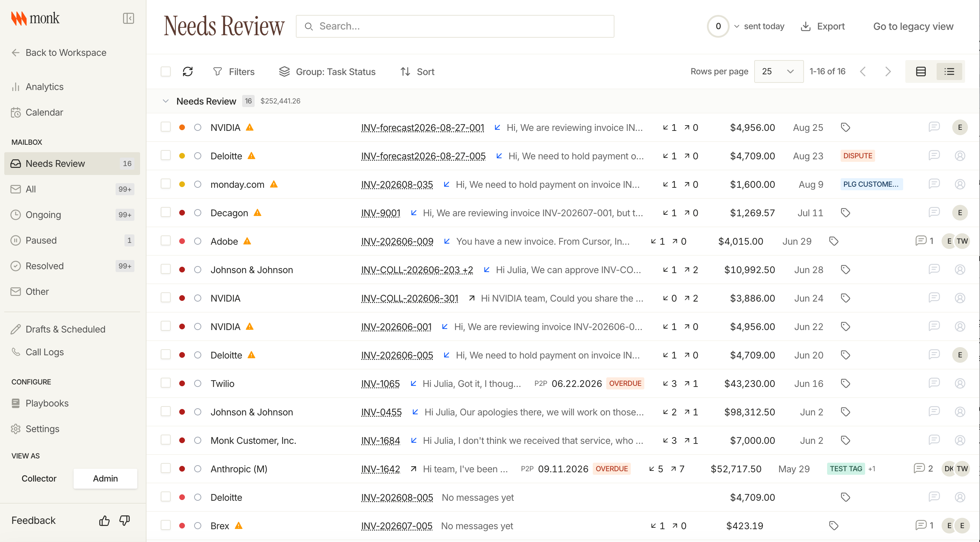The height and width of the screenshot is (542, 980).
Task: Mark Monk Customer, Inc. status circle
Action: pyautogui.click(x=197, y=440)
